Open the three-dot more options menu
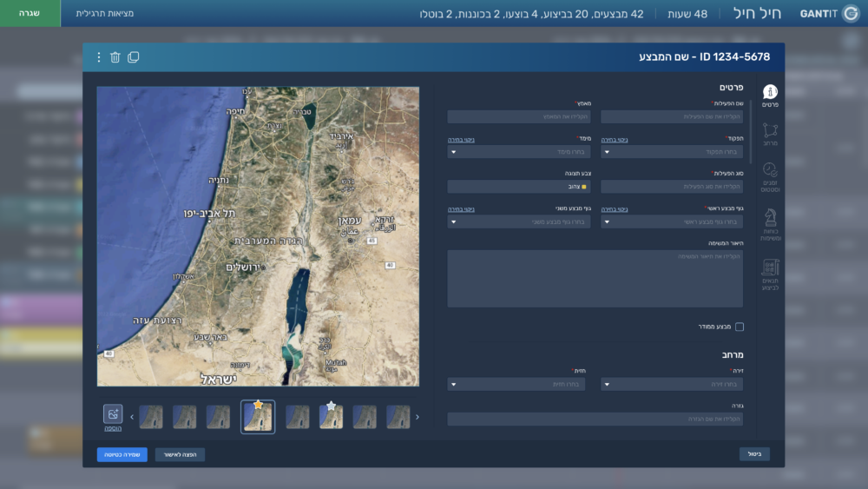 coord(99,57)
